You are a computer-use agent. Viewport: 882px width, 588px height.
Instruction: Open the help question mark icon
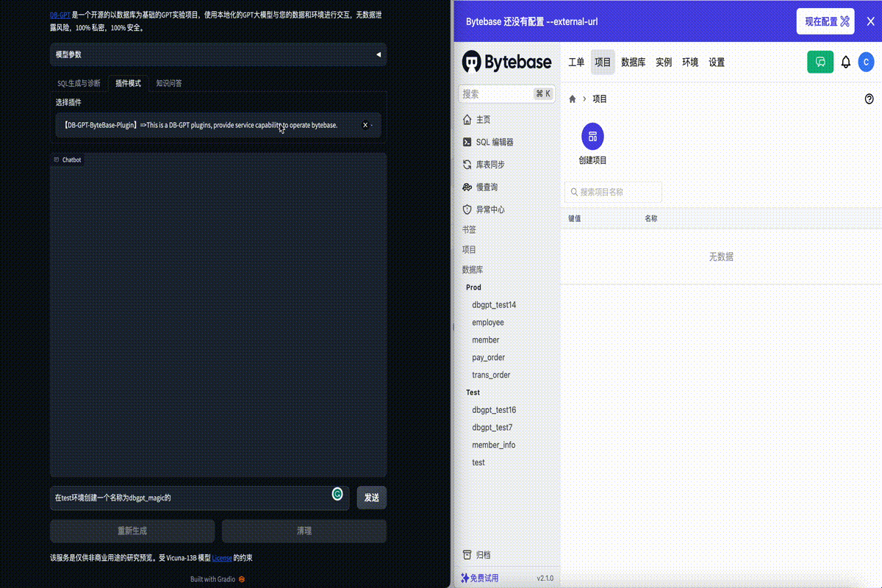tap(870, 99)
